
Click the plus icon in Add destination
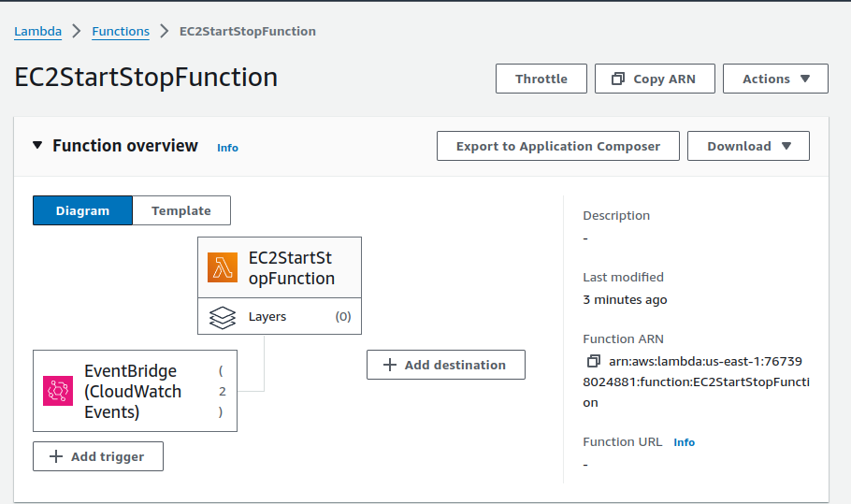390,365
